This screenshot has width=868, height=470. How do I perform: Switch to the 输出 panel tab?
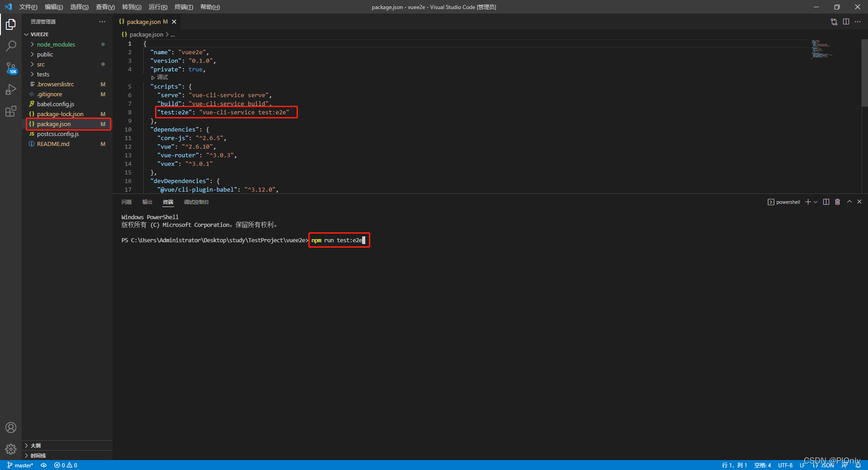pyautogui.click(x=147, y=202)
